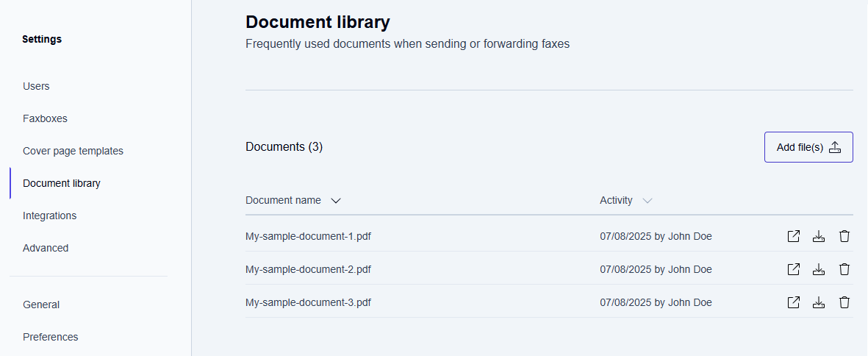
Task: Sort by Document name chevron
Action: (336, 200)
